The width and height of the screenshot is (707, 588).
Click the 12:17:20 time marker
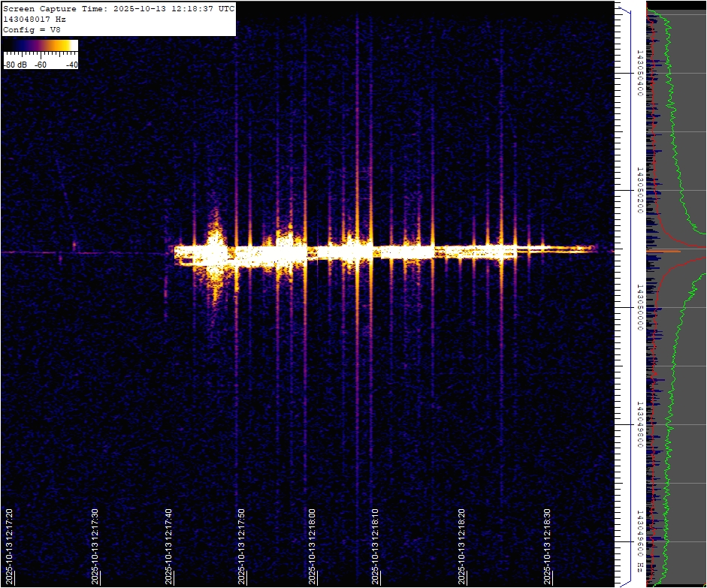coord(9,544)
